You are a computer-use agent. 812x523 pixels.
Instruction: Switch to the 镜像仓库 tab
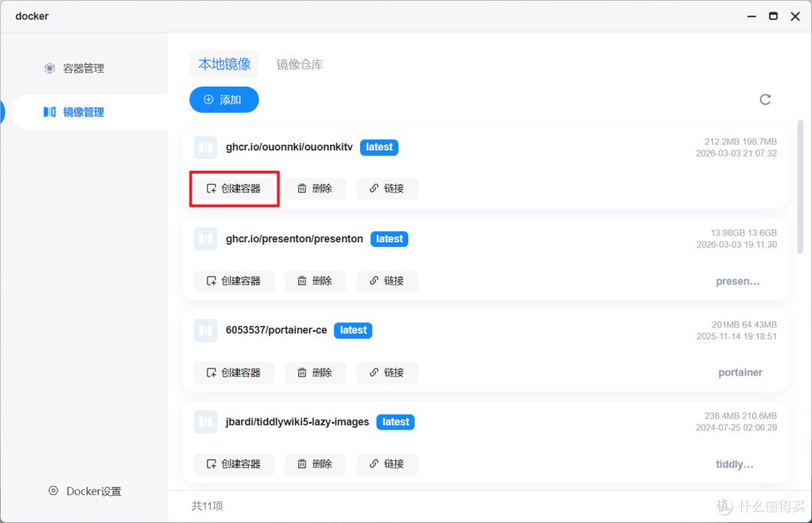pos(300,64)
